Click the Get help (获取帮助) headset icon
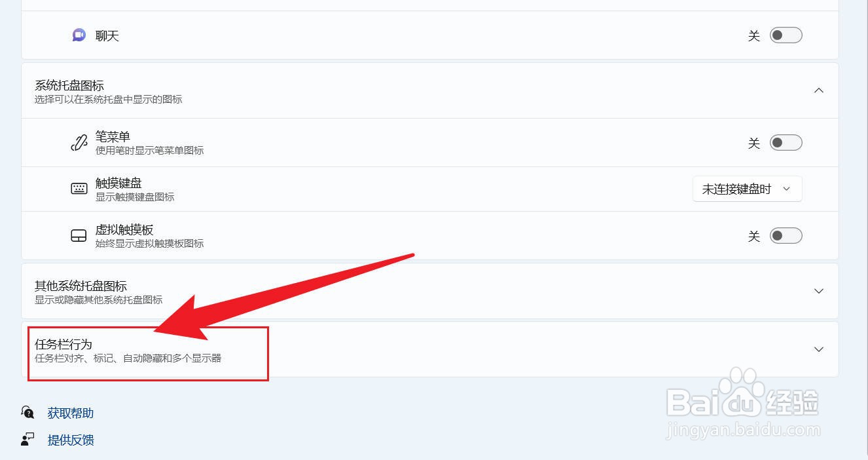Image resolution: width=868 pixels, height=460 pixels. pyautogui.click(x=27, y=412)
